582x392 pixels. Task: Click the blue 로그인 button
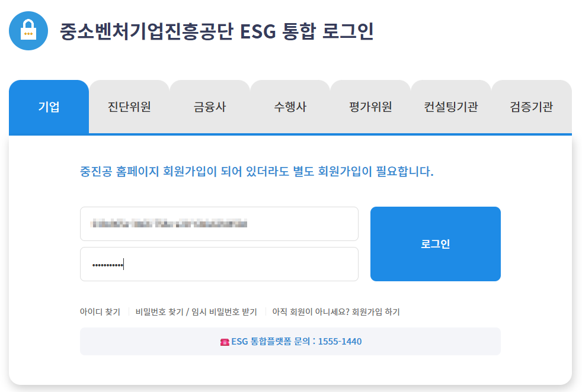(x=436, y=243)
